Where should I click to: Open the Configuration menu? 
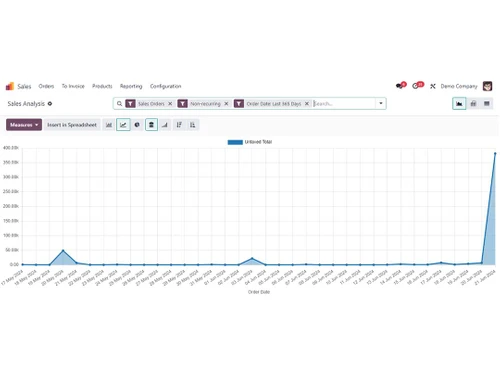(x=166, y=86)
